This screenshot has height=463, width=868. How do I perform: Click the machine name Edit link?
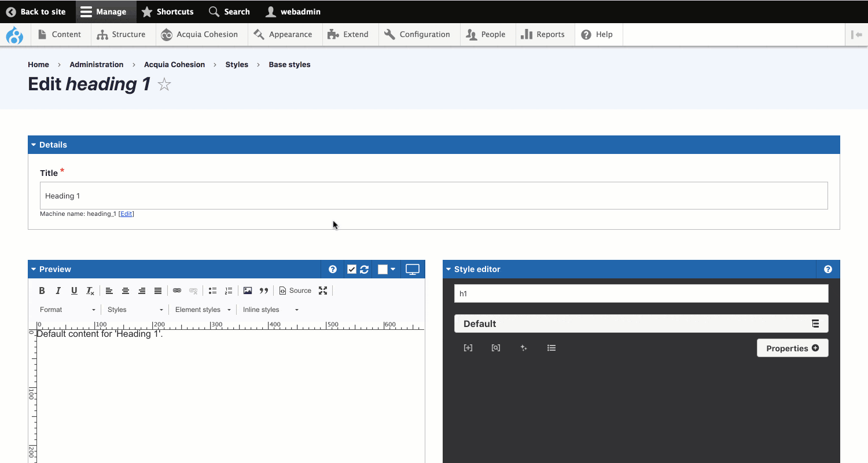tap(126, 214)
